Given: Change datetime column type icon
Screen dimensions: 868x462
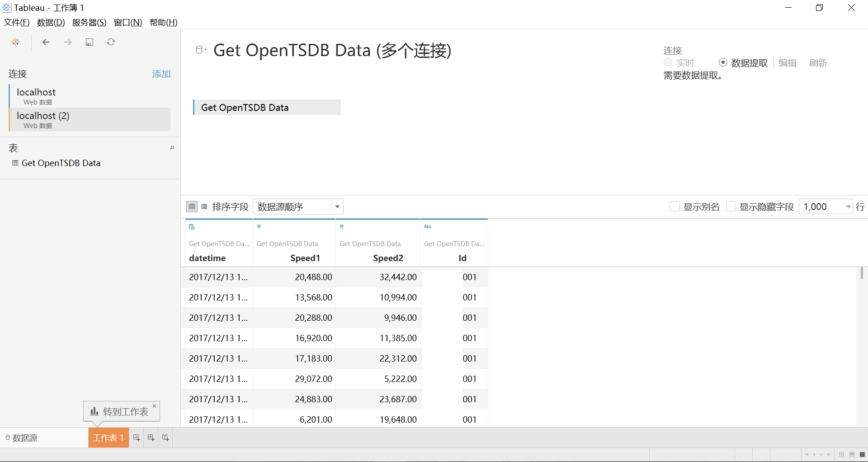Looking at the screenshot, I should (x=192, y=227).
